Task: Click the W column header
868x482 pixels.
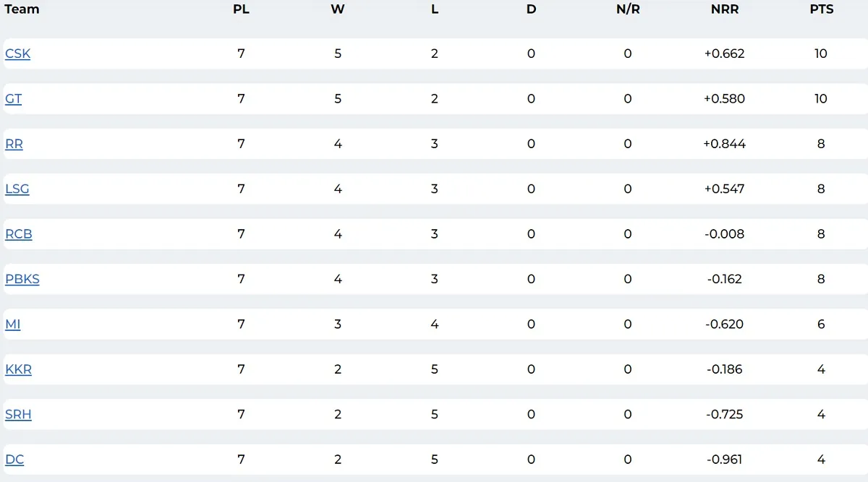Action: click(x=338, y=9)
